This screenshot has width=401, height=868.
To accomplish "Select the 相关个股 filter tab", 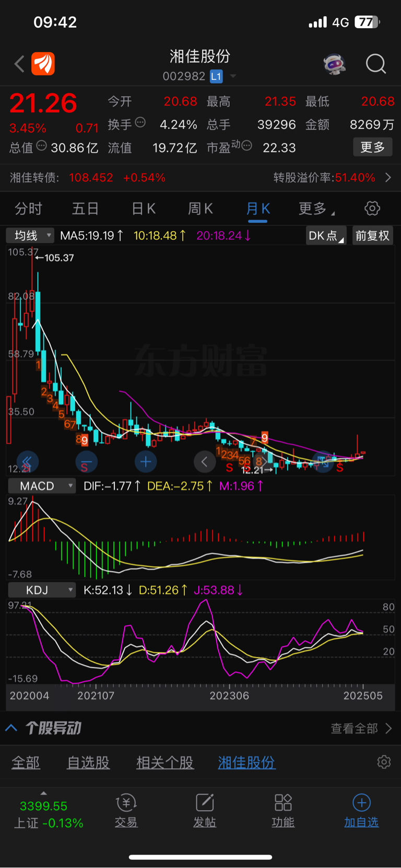I will [x=165, y=762].
